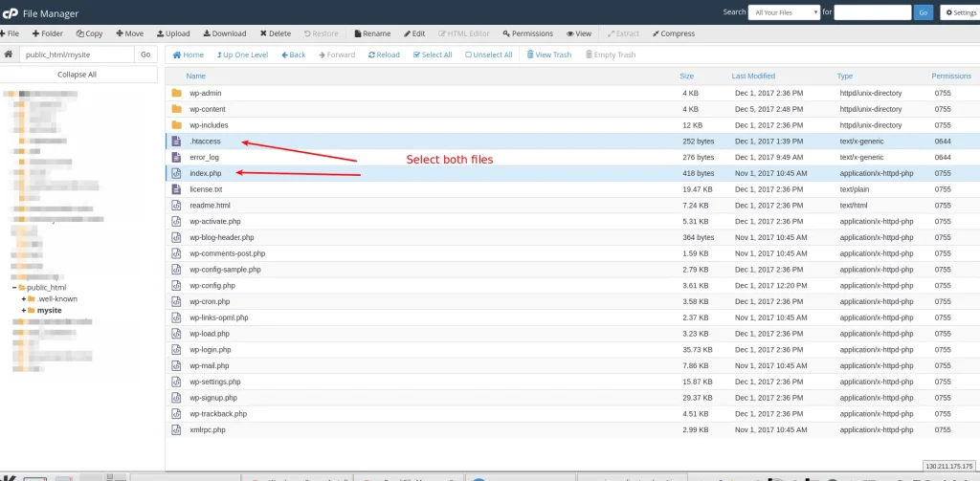
Task: Click the Compress toolbar button
Action: [x=674, y=33]
